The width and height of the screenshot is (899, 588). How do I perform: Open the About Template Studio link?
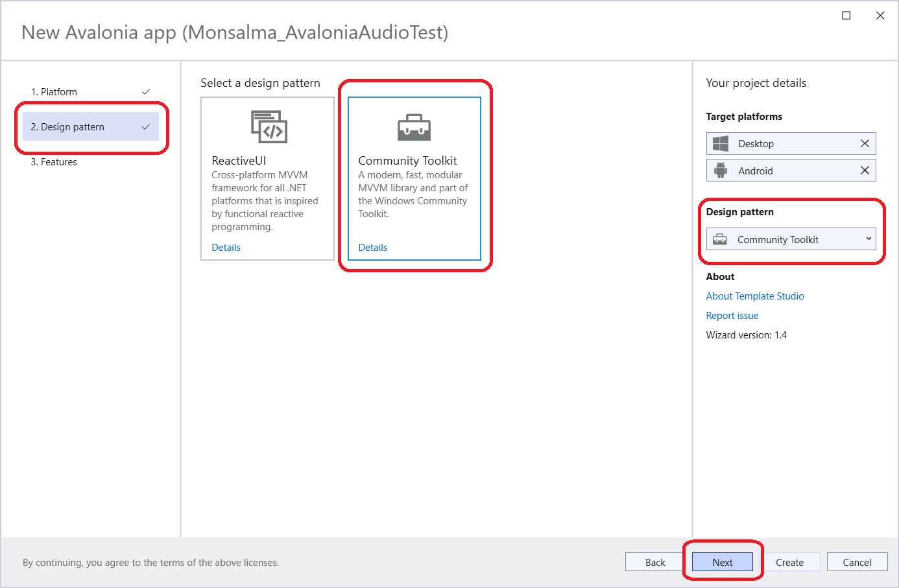coord(755,296)
